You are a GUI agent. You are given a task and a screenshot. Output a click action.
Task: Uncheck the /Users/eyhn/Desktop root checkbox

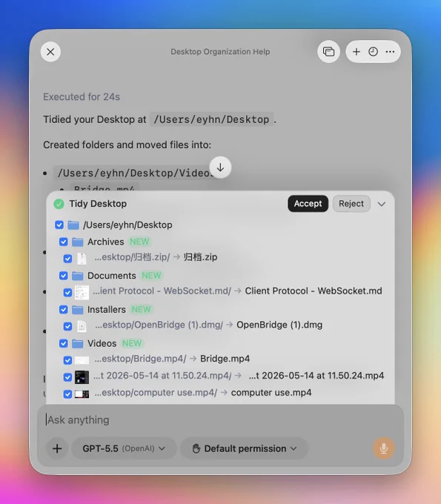pos(59,225)
